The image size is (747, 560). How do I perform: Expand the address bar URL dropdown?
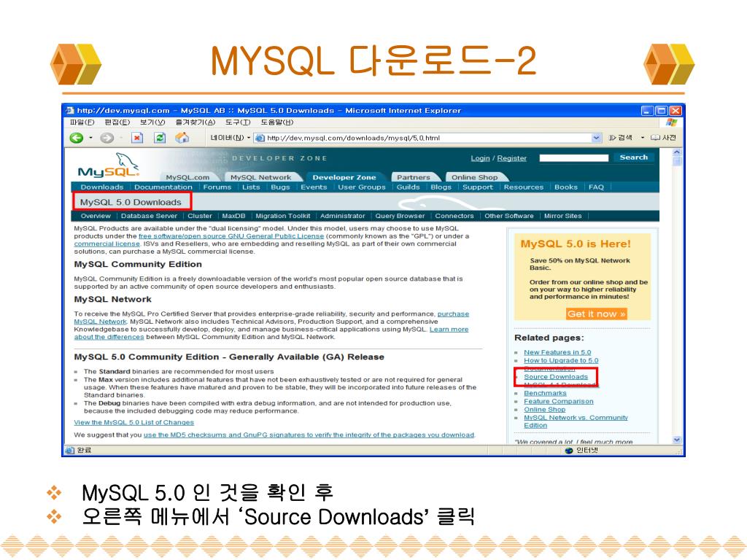[597, 138]
